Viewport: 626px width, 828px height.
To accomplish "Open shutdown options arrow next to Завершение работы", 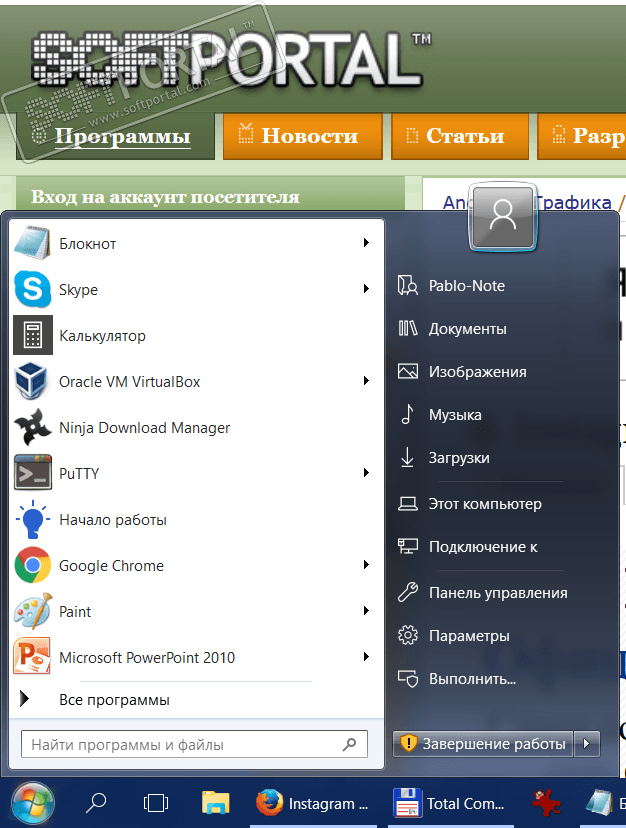I will click(587, 744).
